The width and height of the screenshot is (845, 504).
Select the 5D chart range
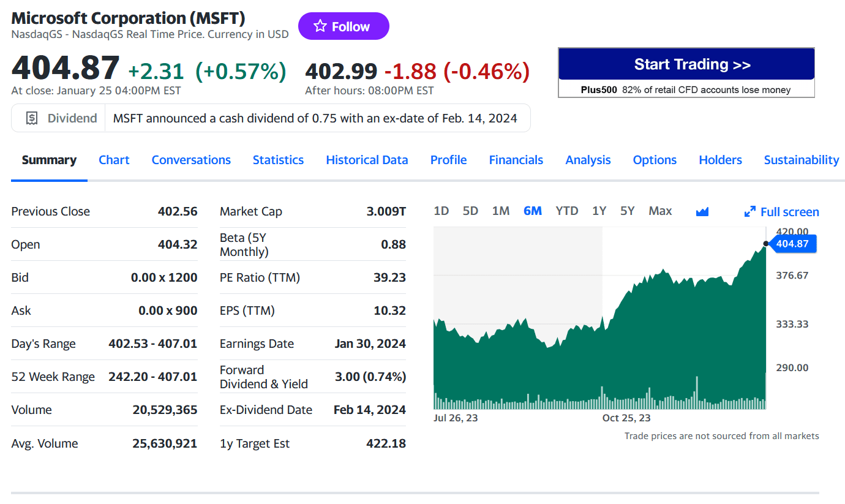(470, 211)
